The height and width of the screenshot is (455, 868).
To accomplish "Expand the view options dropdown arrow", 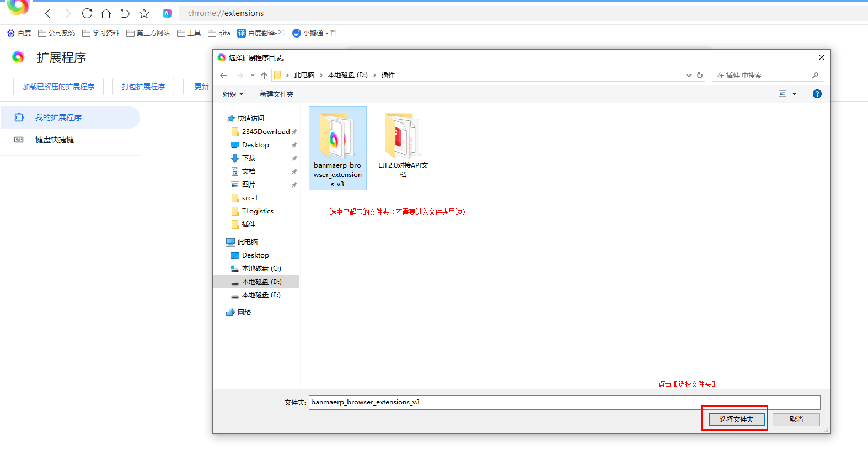I will pyautogui.click(x=794, y=94).
